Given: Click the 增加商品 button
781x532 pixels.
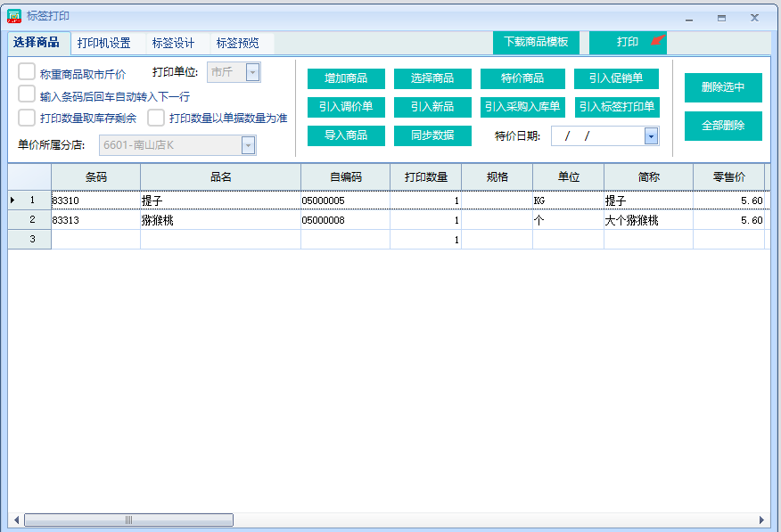Looking at the screenshot, I should tap(346, 78).
